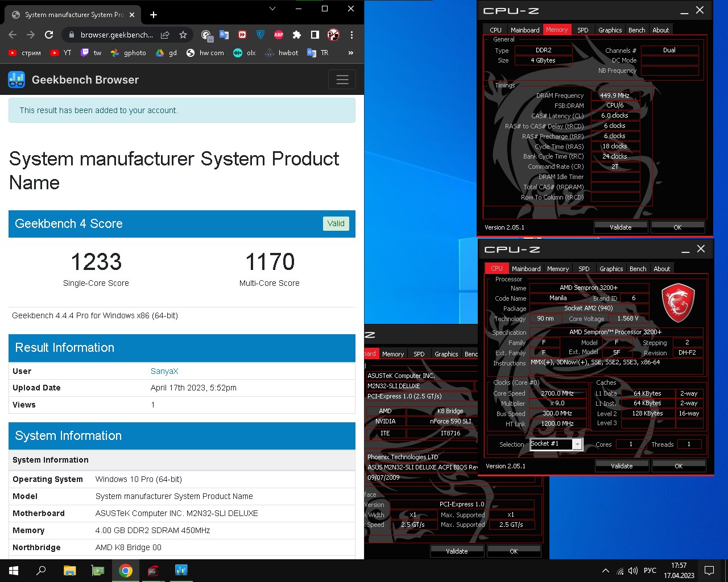Viewport: 728px width, 582px height.
Task: Reload the Geekbench page
Action: coord(49,35)
